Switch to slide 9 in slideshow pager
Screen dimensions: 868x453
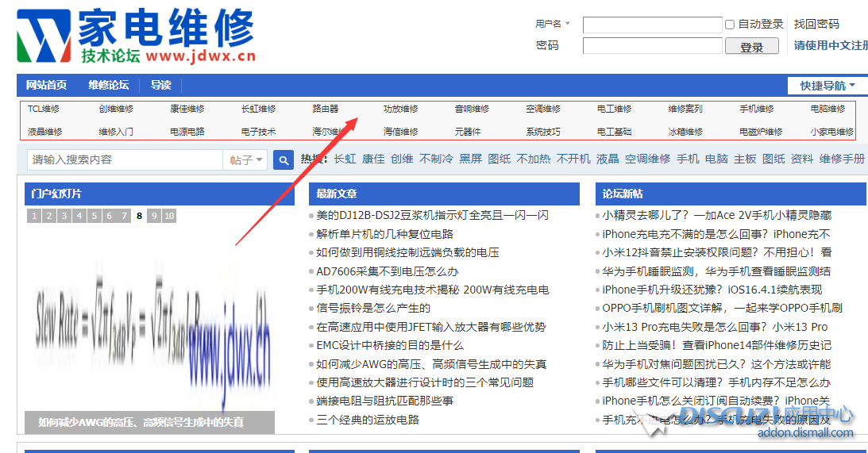[x=154, y=216]
